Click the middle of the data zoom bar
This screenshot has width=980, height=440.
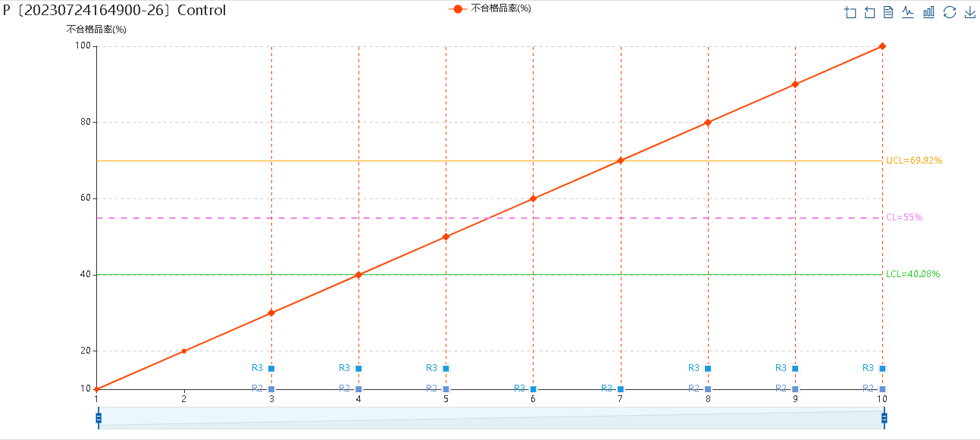point(491,417)
